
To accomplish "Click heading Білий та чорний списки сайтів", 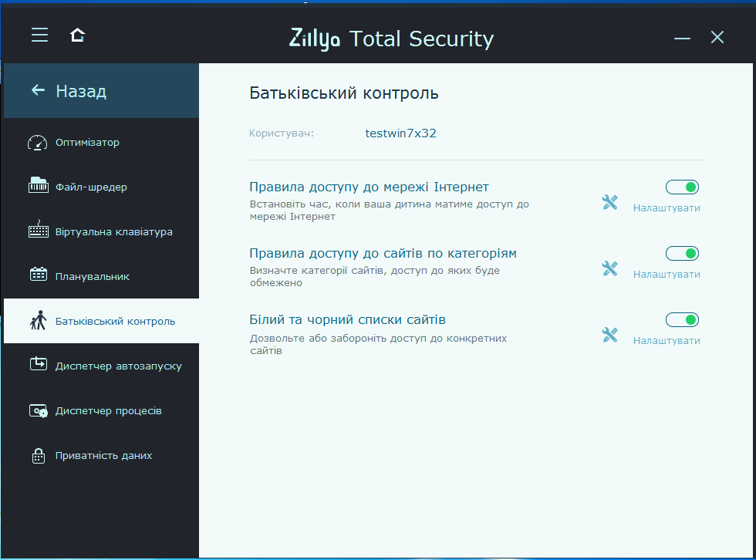I will coord(347,319).
